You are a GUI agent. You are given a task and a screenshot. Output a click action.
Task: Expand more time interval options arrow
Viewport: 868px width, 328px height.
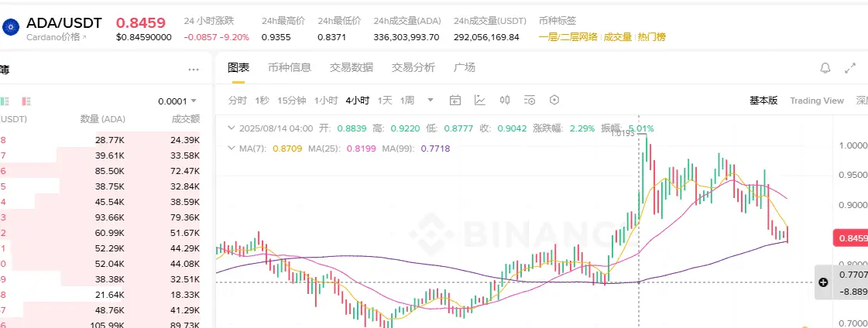430,100
